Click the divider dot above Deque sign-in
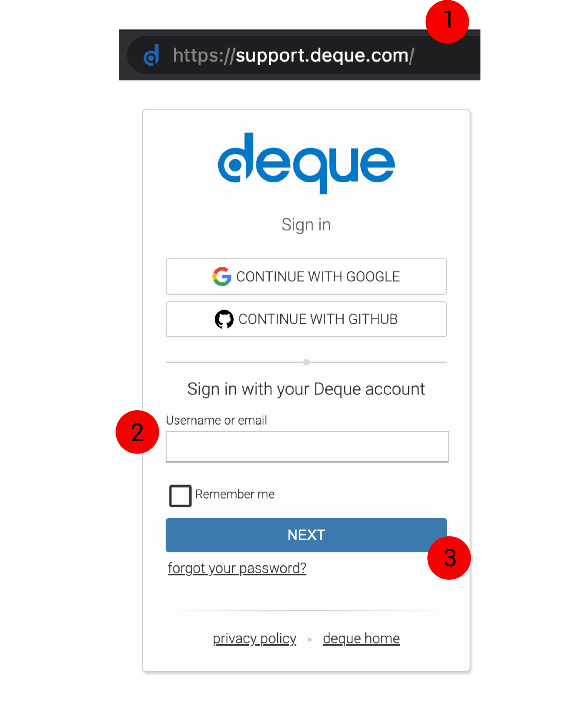Viewport: 588px width, 728px height. [x=306, y=362]
